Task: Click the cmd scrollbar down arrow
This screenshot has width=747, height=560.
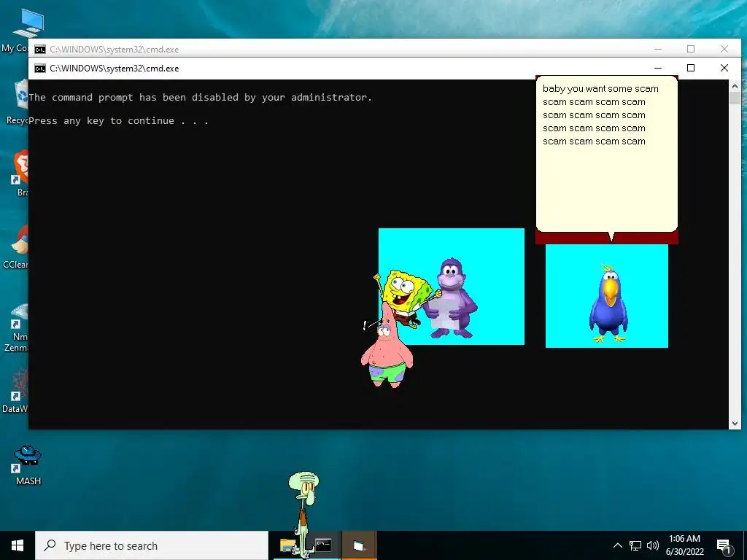Action: (735, 424)
